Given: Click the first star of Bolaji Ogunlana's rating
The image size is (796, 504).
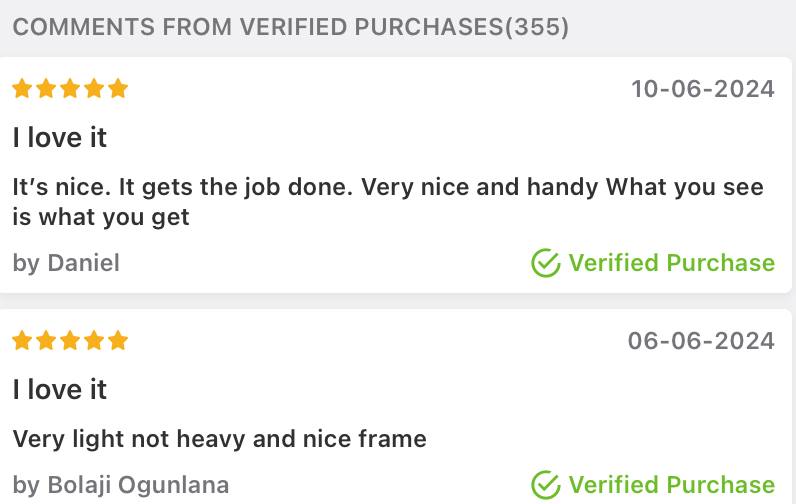Looking at the screenshot, I should (22, 341).
